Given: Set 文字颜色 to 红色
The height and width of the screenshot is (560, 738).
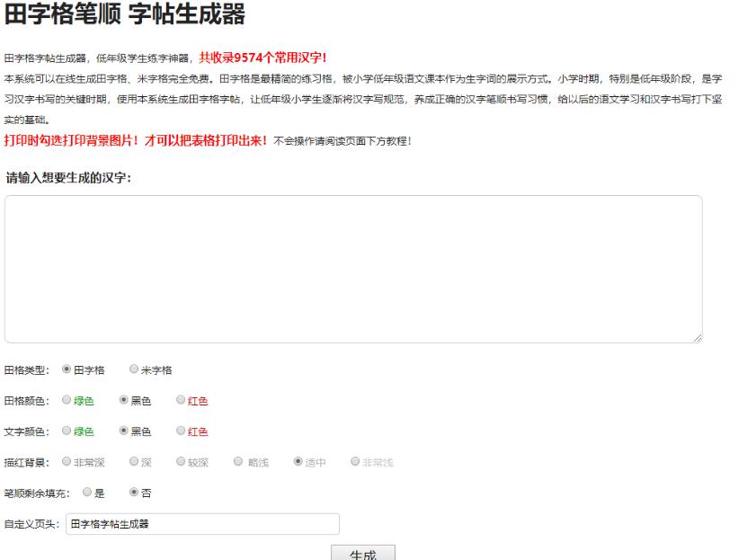Looking at the screenshot, I should pyautogui.click(x=182, y=431).
